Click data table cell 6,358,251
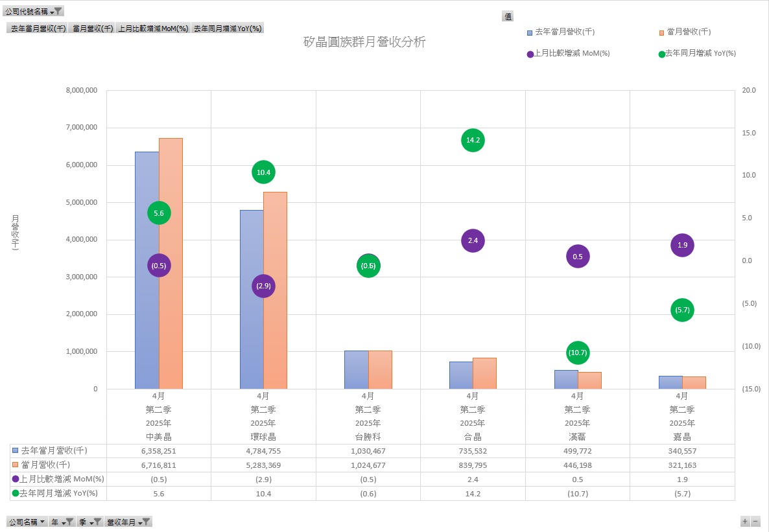This screenshot has width=769, height=532. (x=159, y=450)
